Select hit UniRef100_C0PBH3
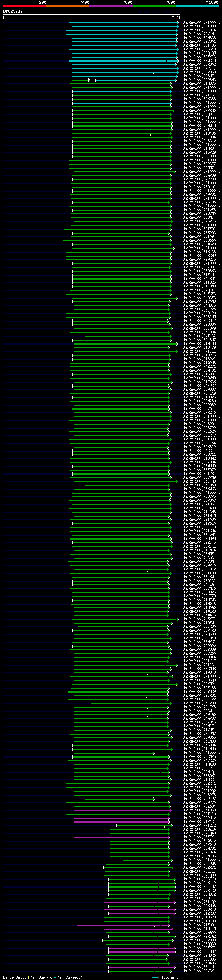 coord(199,80)
